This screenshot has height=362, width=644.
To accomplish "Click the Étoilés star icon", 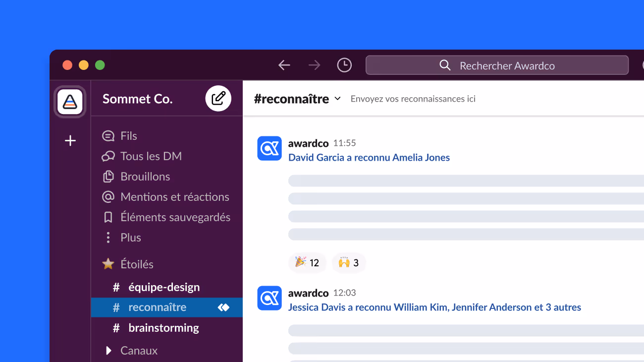I will point(108,264).
